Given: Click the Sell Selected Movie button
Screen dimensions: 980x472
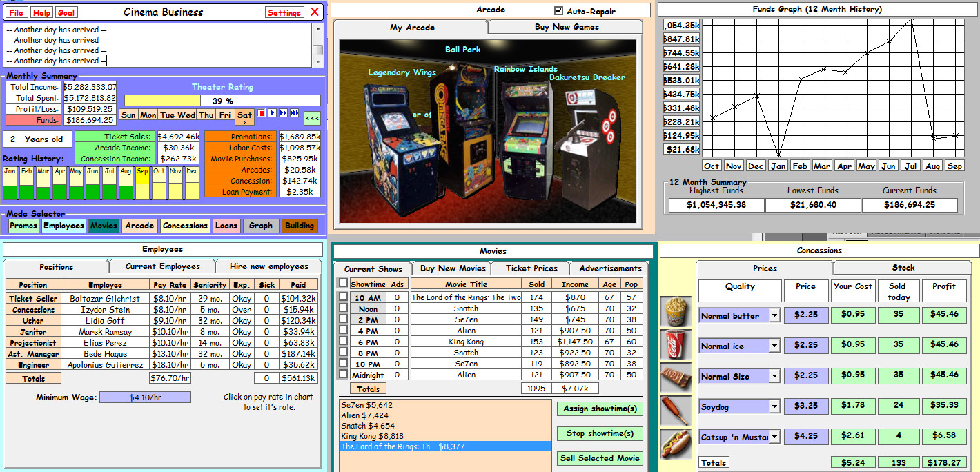Looking at the screenshot, I should tap(600, 458).
